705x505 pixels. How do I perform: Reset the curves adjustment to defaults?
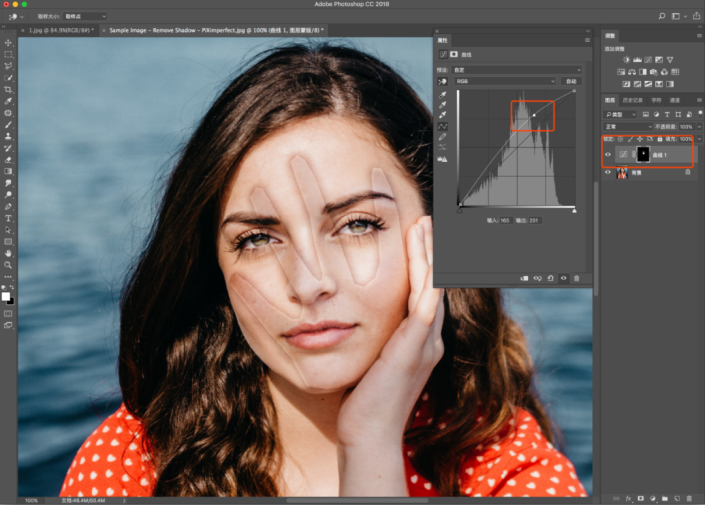(x=551, y=278)
